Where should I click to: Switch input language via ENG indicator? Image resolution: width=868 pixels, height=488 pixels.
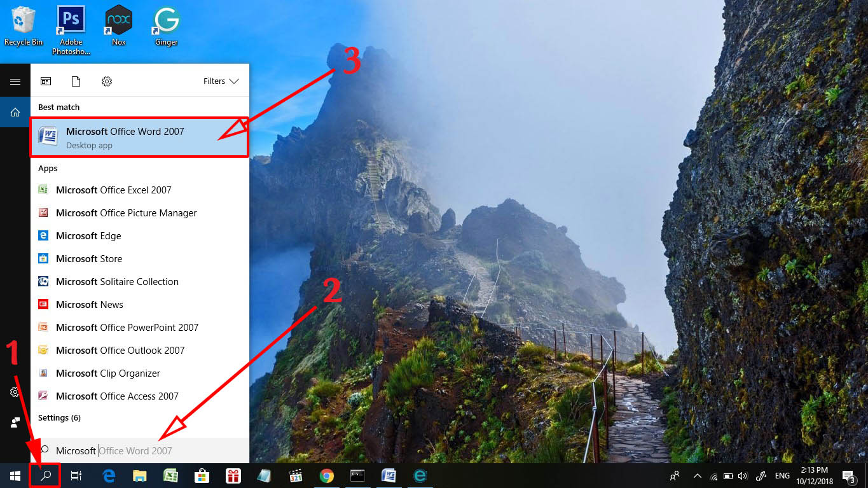pos(783,476)
